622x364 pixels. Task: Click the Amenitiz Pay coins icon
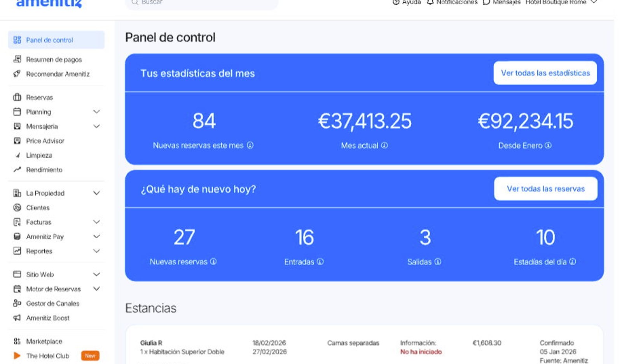coord(17,237)
